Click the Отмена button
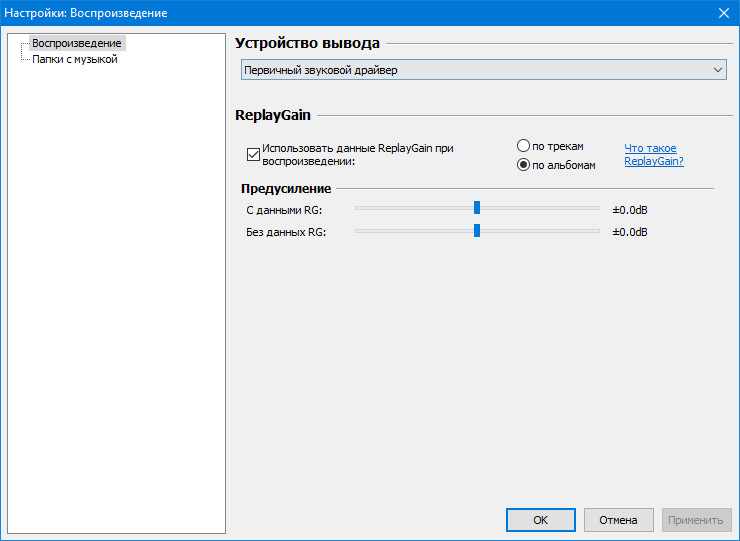The height and width of the screenshot is (541, 740). pyautogui.click(x=618, y=520)
